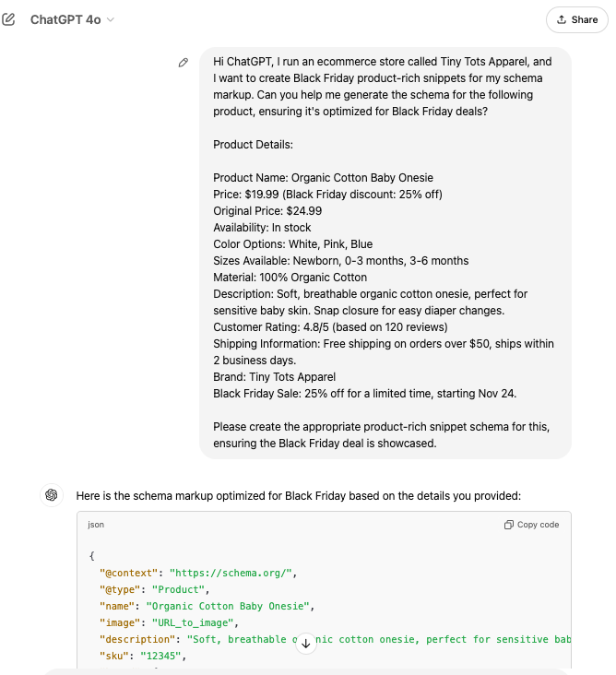The height and width of the screenshot is (675, 616).
Task: Click the ChatGPT logo avatar
Action: pyautogui.click(x=52, y=496)
